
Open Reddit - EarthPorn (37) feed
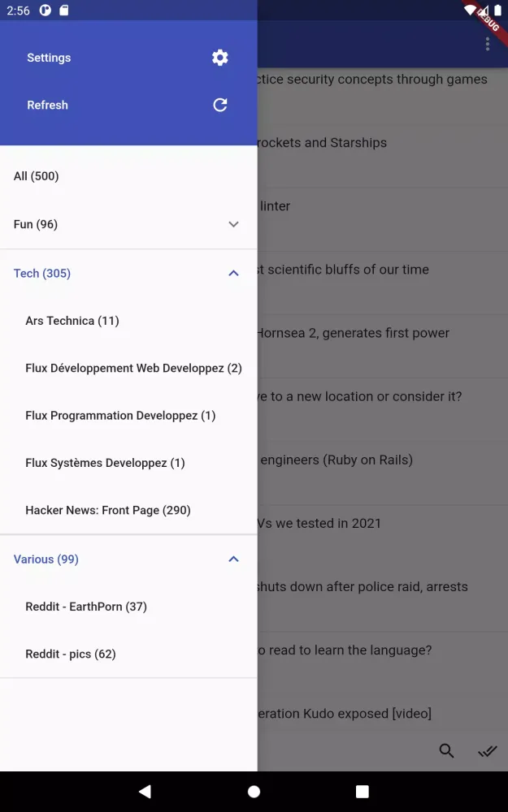pyautogui.click(x=86, y=607)
